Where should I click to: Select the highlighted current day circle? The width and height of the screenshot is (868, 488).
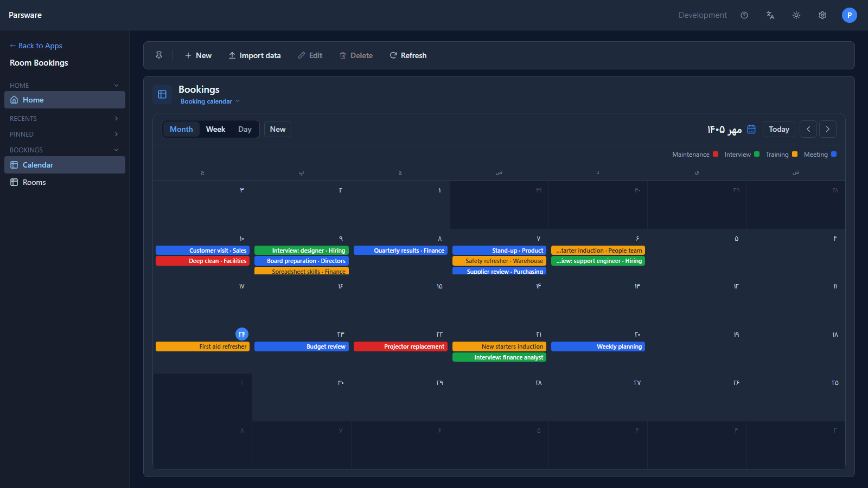[242, 334]
